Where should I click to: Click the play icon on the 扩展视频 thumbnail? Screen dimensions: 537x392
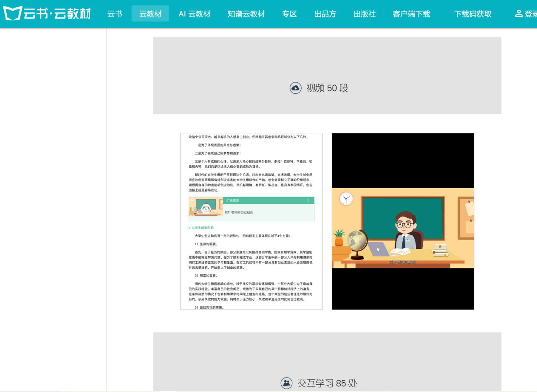[206, 209]
